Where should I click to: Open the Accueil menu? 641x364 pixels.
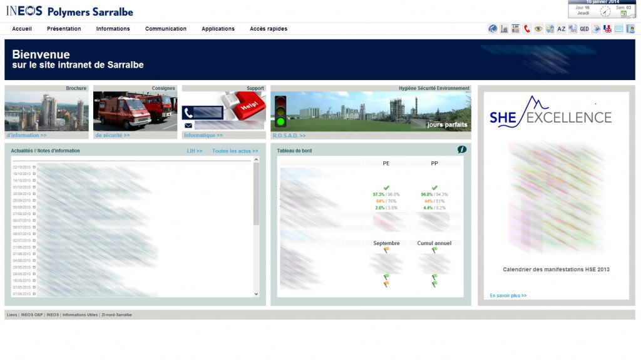click(22, 29)
